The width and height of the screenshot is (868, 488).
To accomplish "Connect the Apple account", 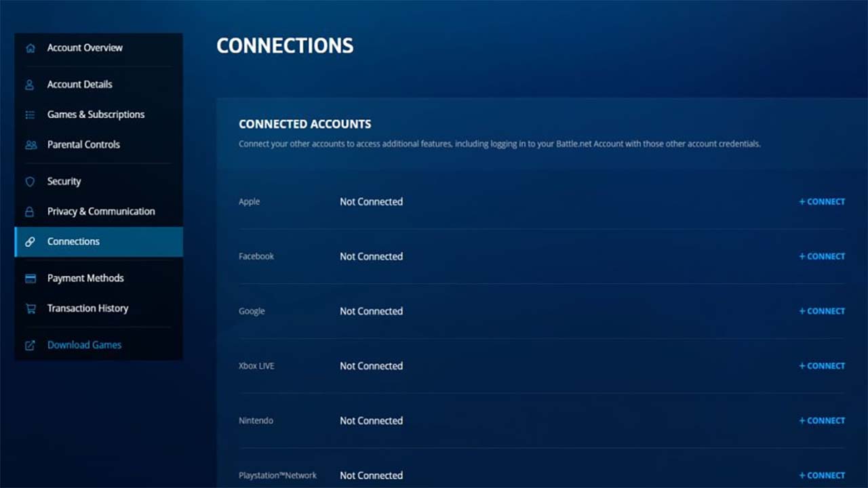I will [822, 202].
